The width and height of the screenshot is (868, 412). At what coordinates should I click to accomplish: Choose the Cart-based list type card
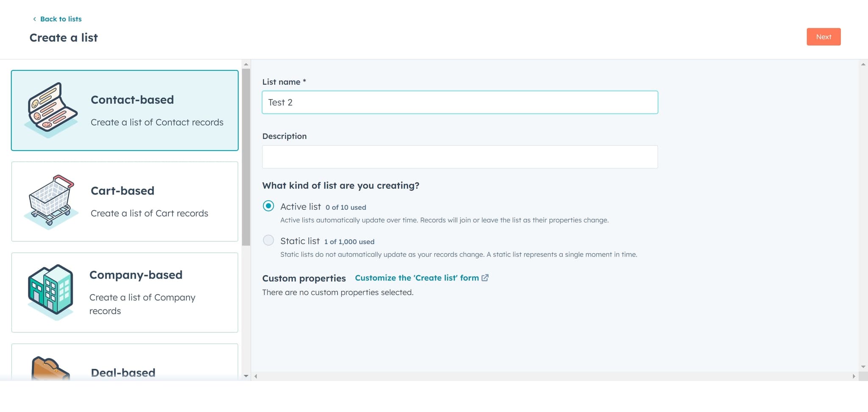[x=125, y=201]
